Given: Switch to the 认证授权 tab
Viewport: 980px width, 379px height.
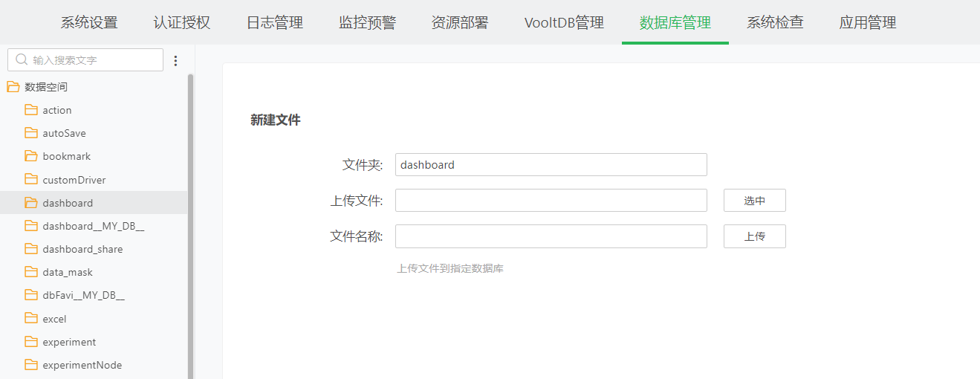Looking at the screenshot, I should click(182, 22).
